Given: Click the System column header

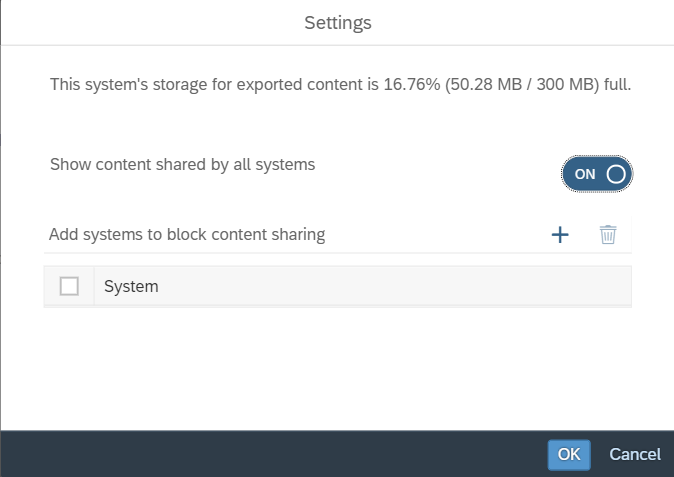Looking at the screenshot, I should (362, 287).
